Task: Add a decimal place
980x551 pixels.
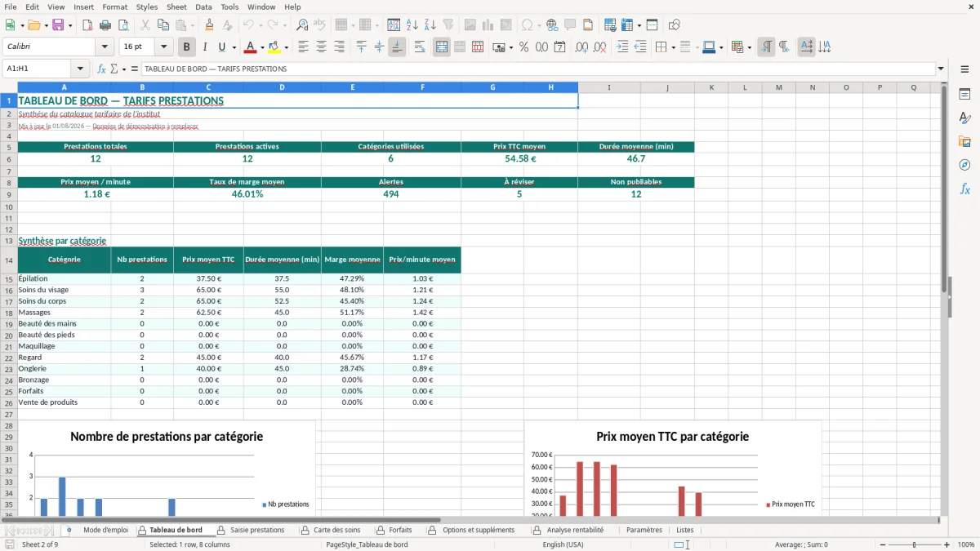Action: (x=581, y=47)
